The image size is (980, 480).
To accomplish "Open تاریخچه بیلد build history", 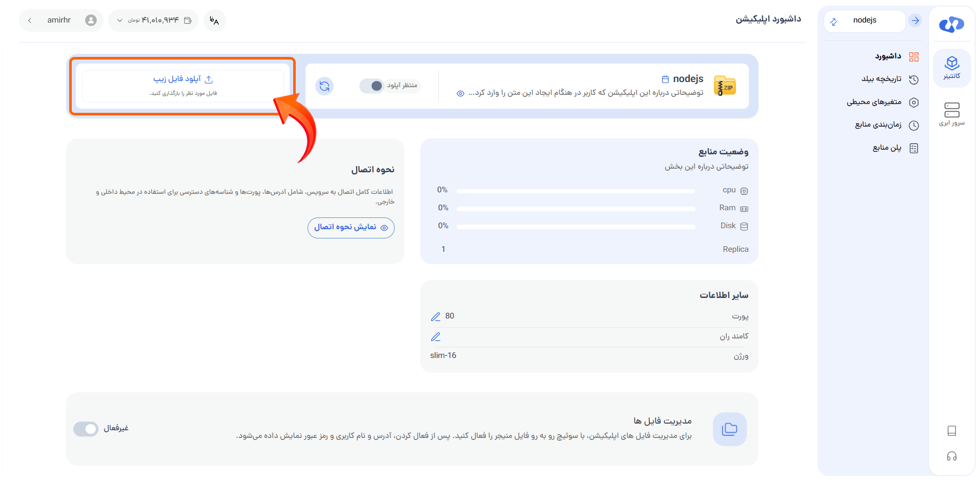I will [x=890, y=79].
